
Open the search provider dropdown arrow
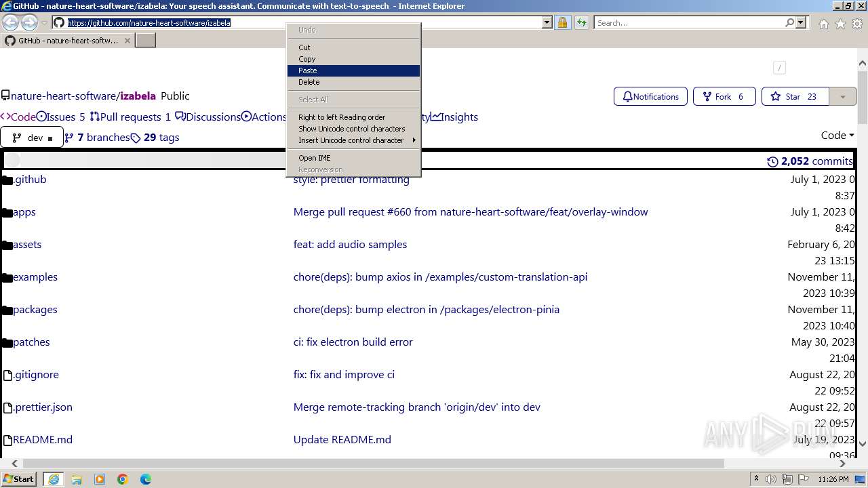801,22
